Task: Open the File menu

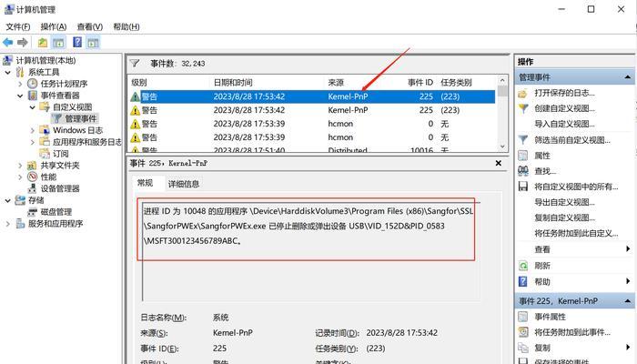Action: click(18, 26)
